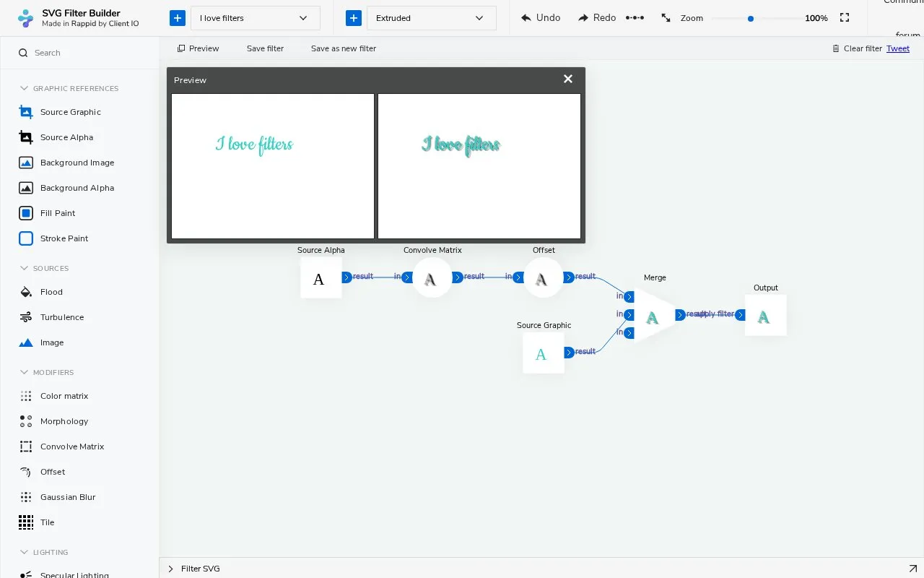
Task: Choose the Tile modifier icon
Action: [x=26, y=522]
